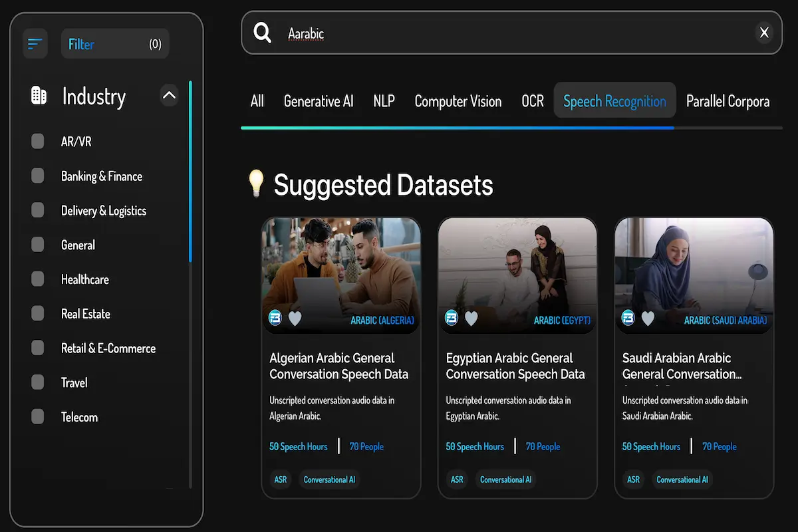
Task: Click the Industry section heading text
Action: coord(94,96)
